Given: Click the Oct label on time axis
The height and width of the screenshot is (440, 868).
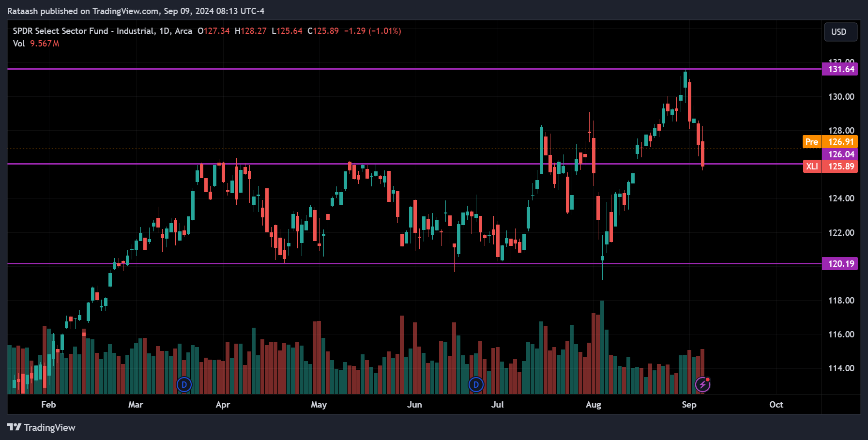Looking at the screenshot, I should 776,405.
